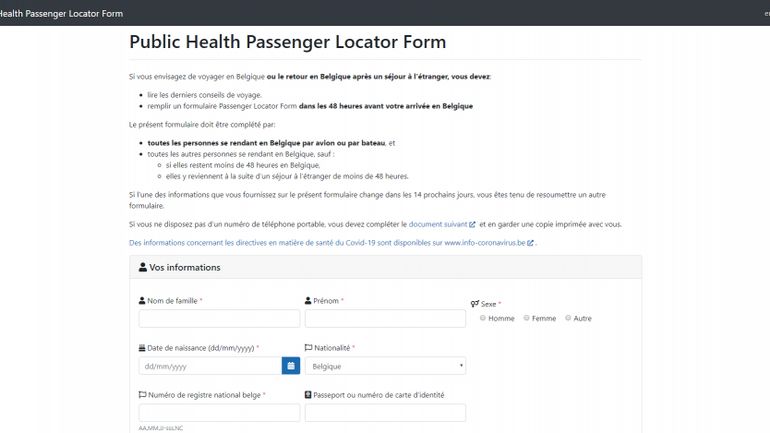The height and width of the screenshot is (433, 770).
Task: Click the gender icon beside Sexe
Action: [x=475, y=304]
